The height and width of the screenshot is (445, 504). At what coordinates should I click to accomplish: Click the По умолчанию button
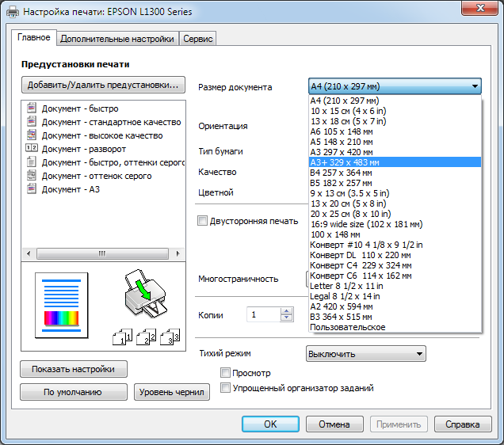click(x=74, y=392)
